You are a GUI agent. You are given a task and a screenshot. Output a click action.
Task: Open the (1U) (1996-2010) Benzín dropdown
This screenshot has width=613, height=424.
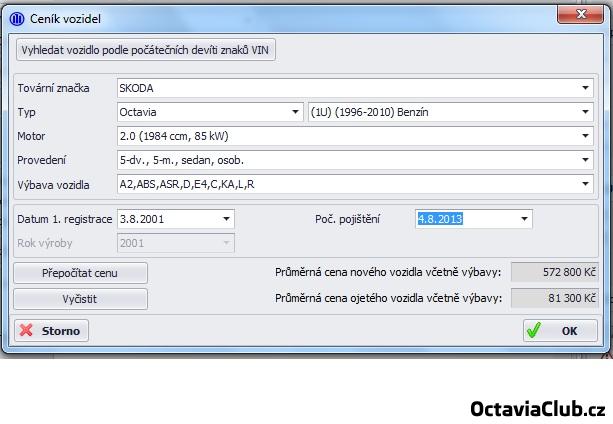coord(586,112)
